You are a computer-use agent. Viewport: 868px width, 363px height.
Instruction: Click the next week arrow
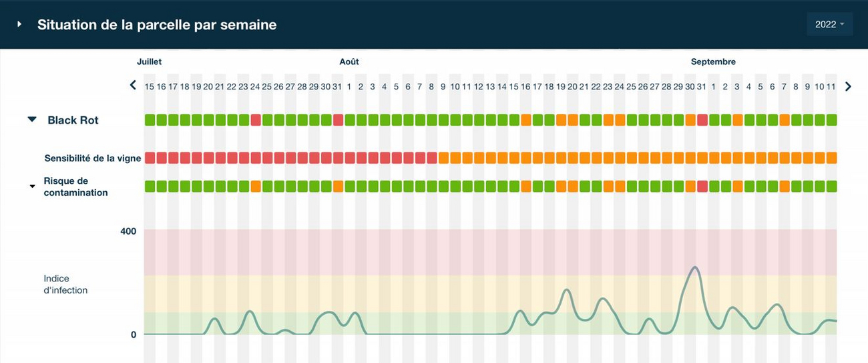(848, 86)
